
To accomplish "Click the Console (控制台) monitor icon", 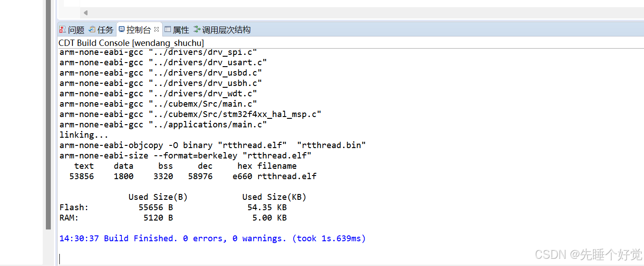I will [122, 29].
